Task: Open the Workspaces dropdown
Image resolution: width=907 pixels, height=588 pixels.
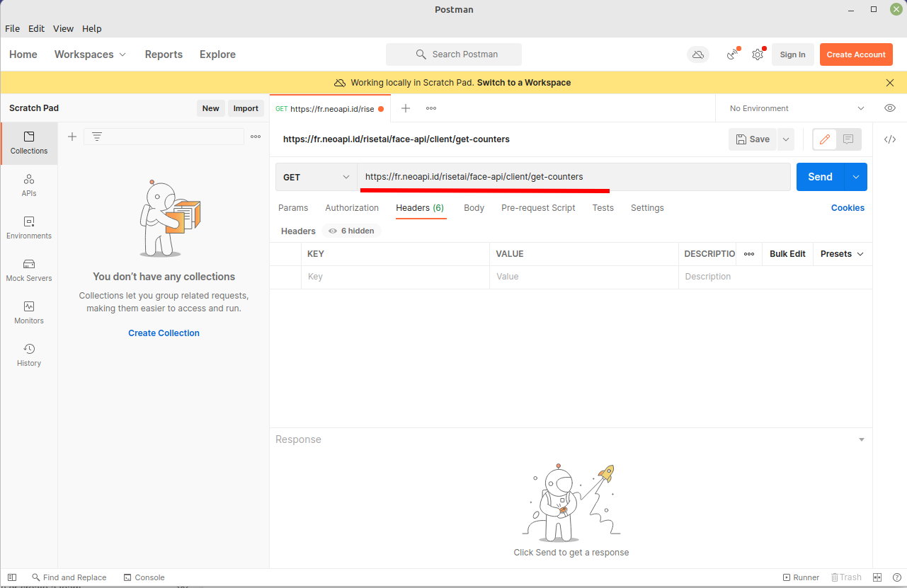Action: (x=91, y=54)
